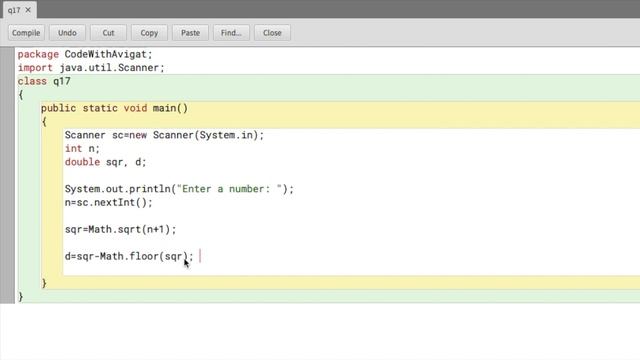
Task: Click the closing brace of main method
Action: pos(44,283)
